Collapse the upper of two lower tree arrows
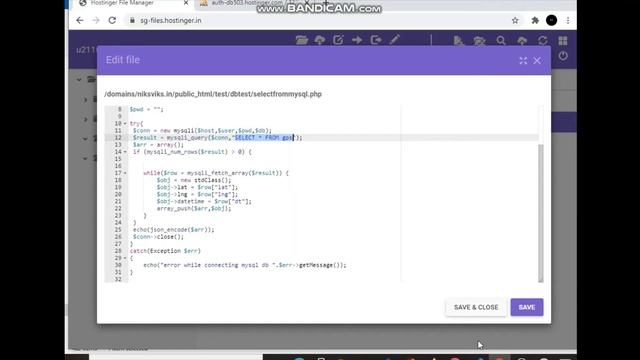640x360 pixels. point(85,139)
